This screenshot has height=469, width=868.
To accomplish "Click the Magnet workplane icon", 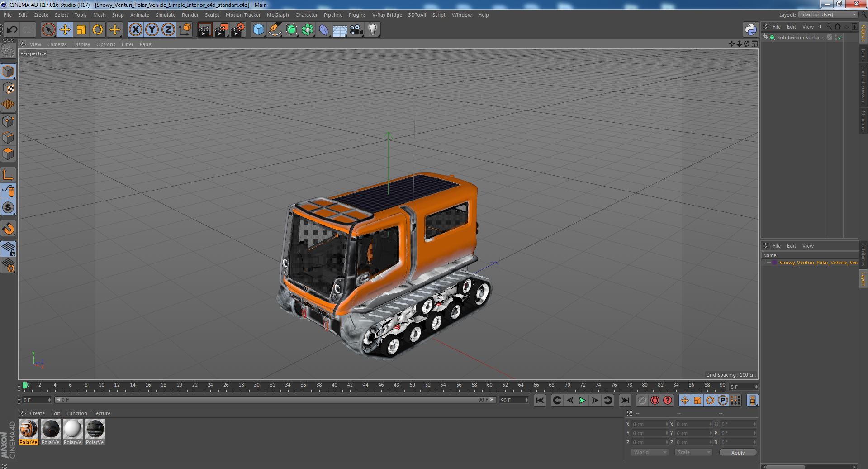I will (8, 229).
